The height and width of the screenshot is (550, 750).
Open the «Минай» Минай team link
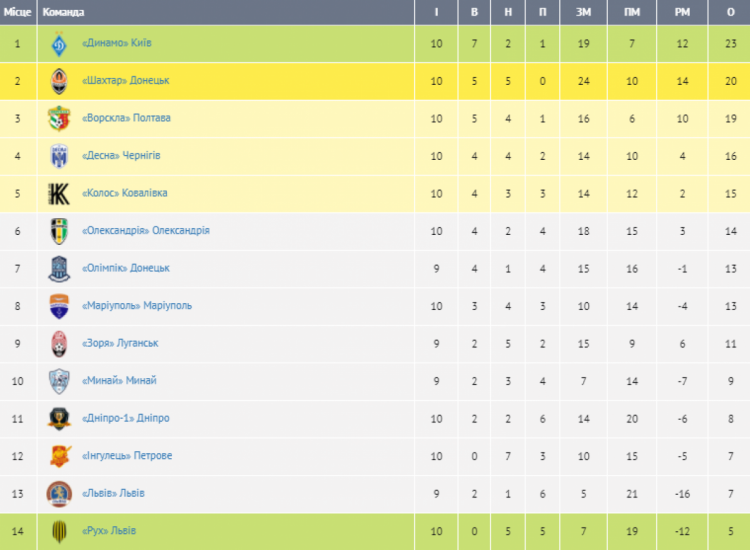119,381
